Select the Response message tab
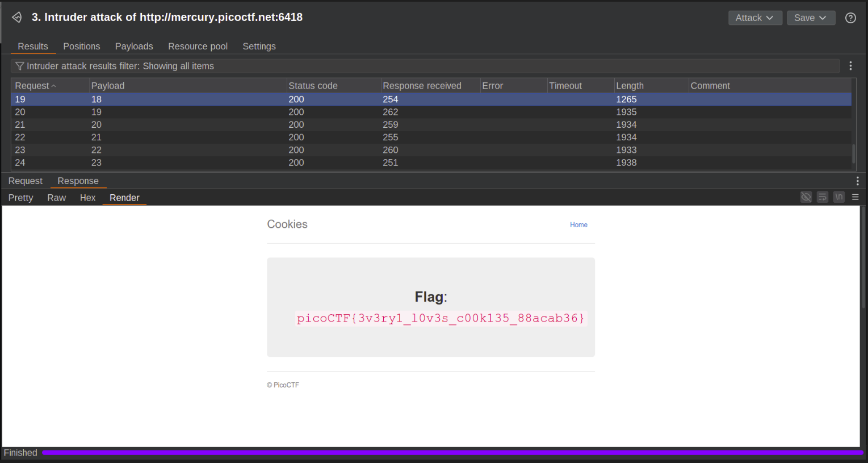This screenshot has height=463, width=868. pos(78,181)
